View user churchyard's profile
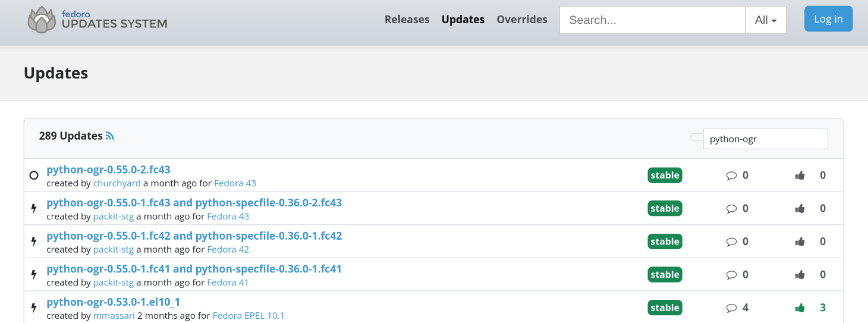Screen dimensions: 868x323 pos(117,183)
